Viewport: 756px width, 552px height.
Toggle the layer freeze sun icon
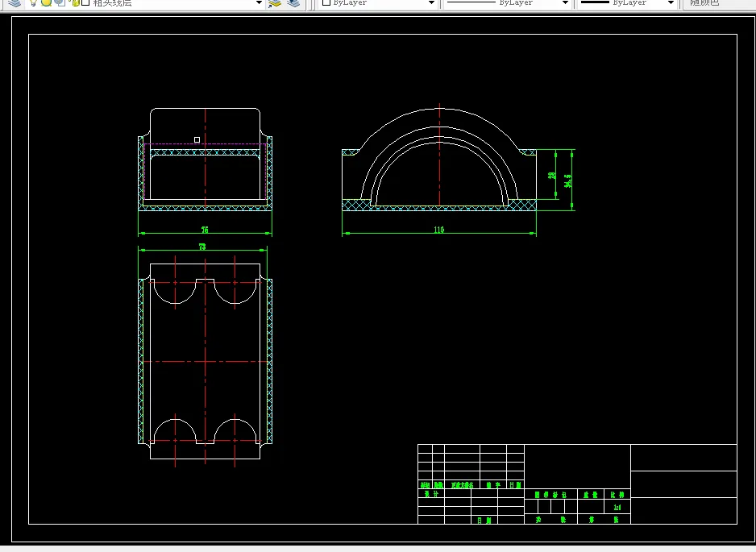tap(46, 2)
